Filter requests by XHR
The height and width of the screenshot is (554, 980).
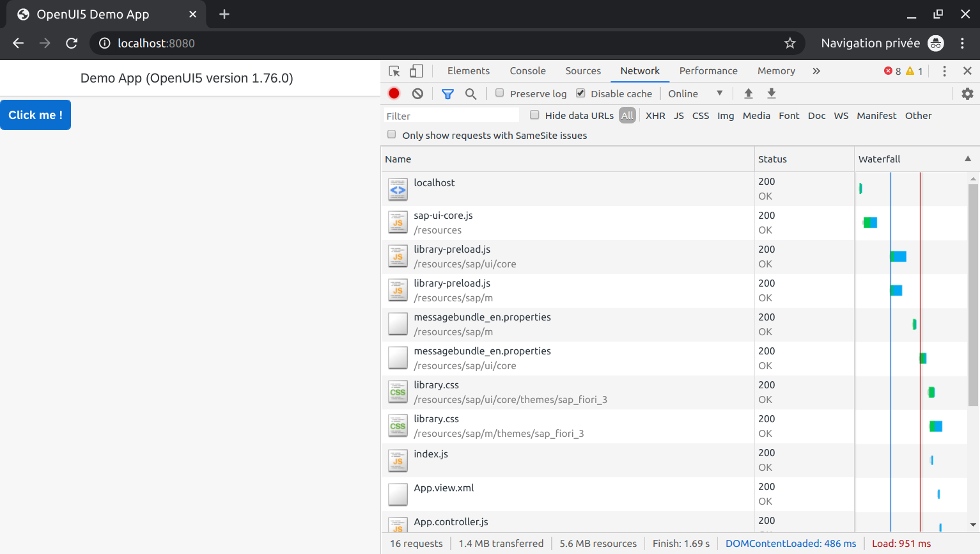(x=655, y=116)
